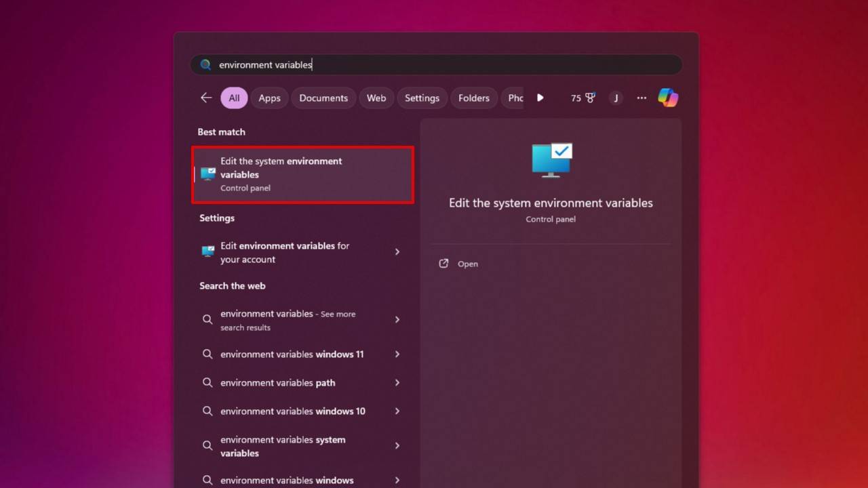
Task: Click Open in the preview pane
Action: pyautogui.click(x=467, y=264)
